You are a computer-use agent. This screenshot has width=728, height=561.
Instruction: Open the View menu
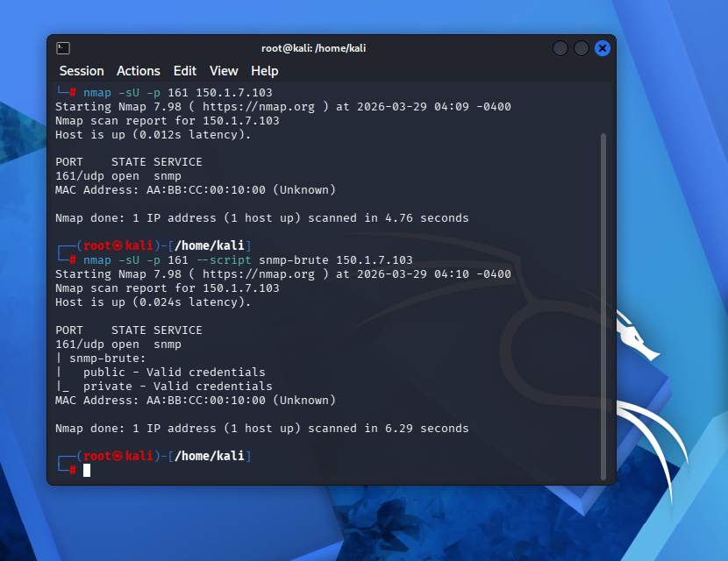coord(224,71)
